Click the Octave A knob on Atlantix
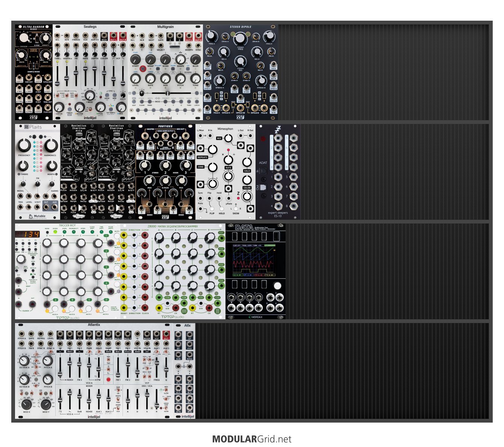This screenshot has height=447, width=504. point(24,361)
